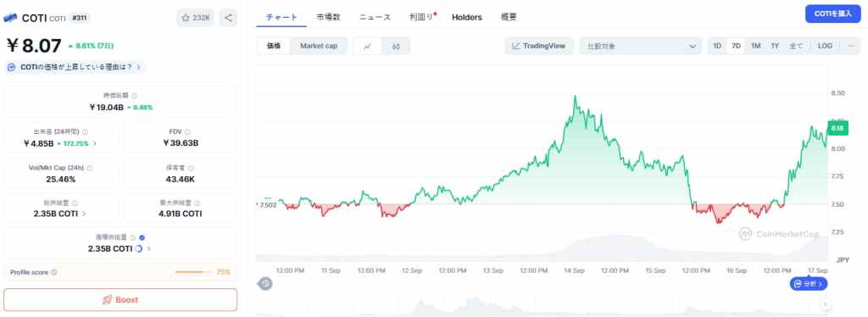This screenshot has height=317, width=868.
Task: Select 全て all-time range
Action: [x=796, y=46]
